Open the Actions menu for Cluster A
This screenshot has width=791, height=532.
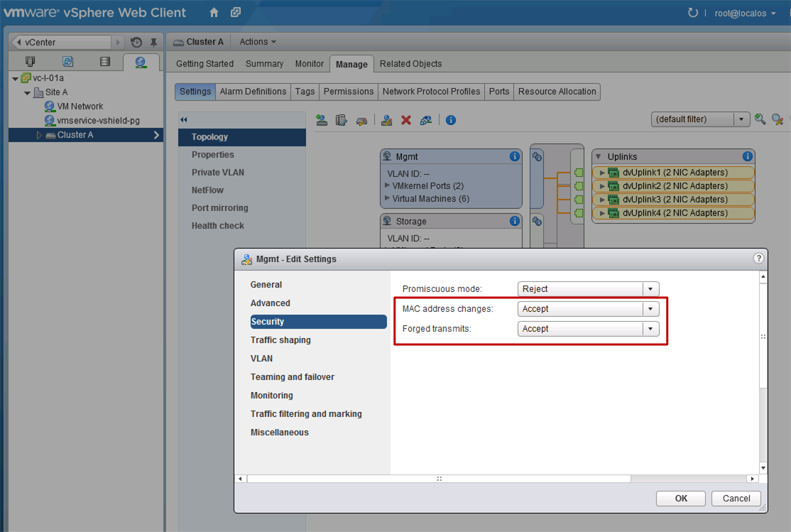coord(257,42)
